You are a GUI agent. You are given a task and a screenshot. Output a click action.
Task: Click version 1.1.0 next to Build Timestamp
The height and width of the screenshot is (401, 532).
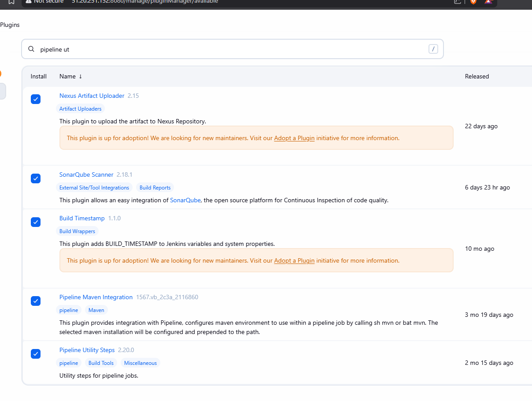point(115,218)
